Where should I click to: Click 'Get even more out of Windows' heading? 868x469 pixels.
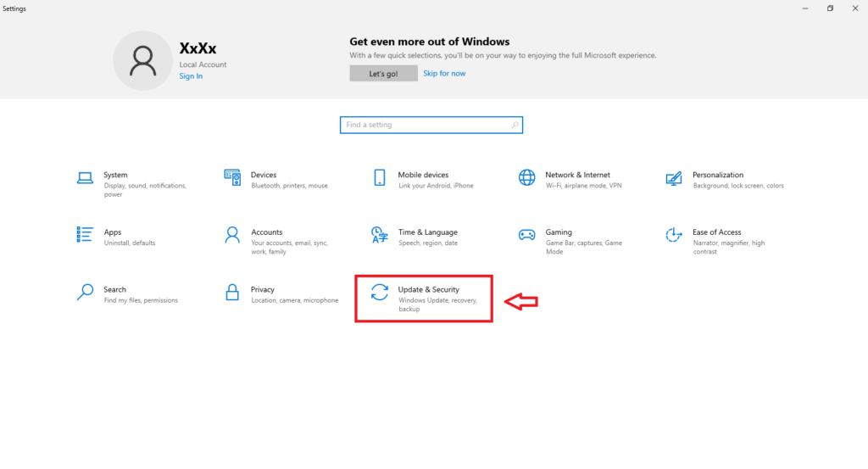coord(430,42)
